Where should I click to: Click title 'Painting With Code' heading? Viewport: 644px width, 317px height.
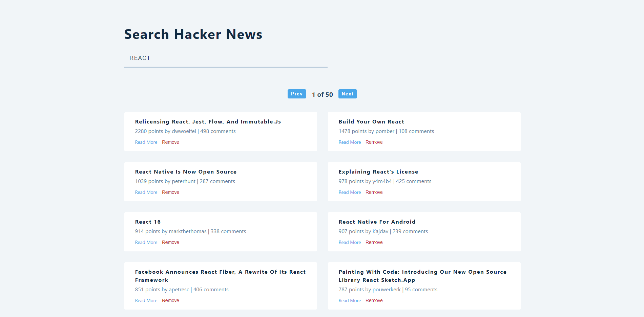pos(422,276)
